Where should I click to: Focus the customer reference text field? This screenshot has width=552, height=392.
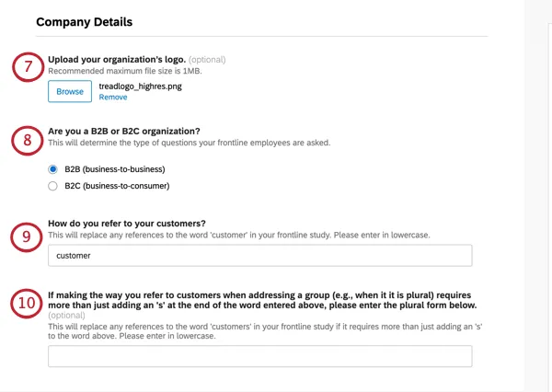pos(259,256)
